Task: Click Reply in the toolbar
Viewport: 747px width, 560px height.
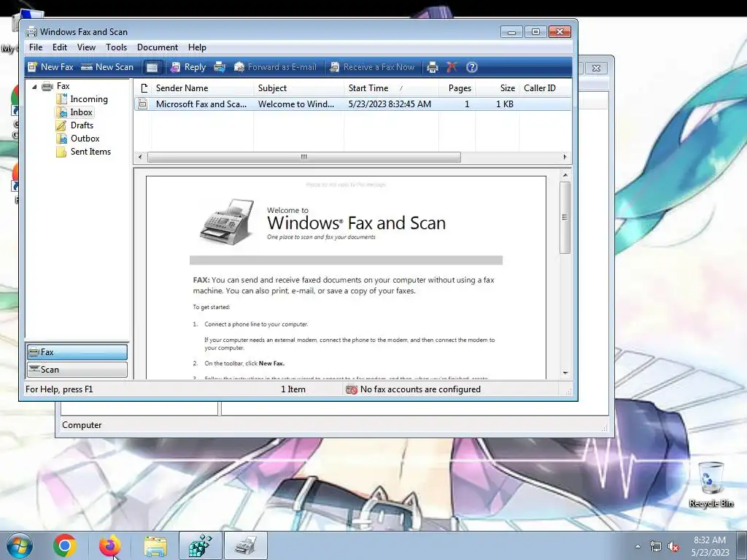Action: [188, 67]
